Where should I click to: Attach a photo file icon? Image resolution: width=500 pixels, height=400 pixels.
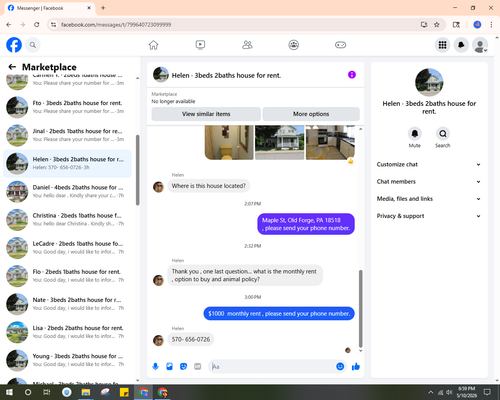169,367
